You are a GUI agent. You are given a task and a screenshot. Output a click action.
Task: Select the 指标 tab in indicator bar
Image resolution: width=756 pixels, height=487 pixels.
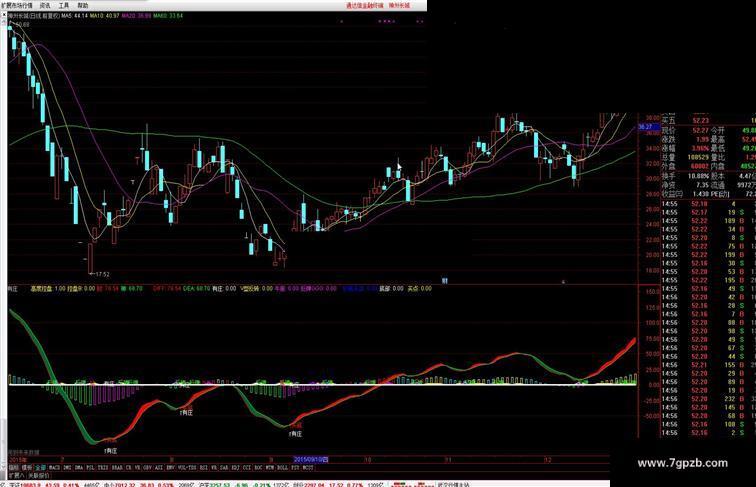14,468
